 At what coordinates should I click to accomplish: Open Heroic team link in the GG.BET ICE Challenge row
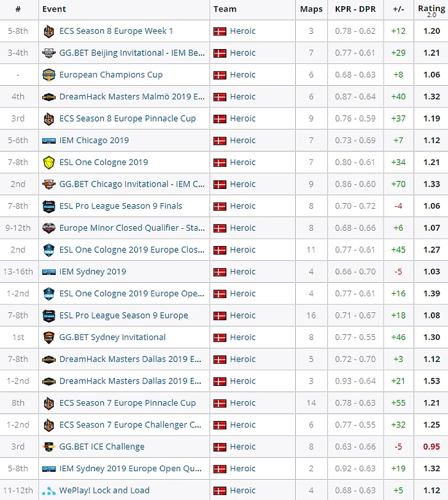pyautogui.click(x=243, y=447)
